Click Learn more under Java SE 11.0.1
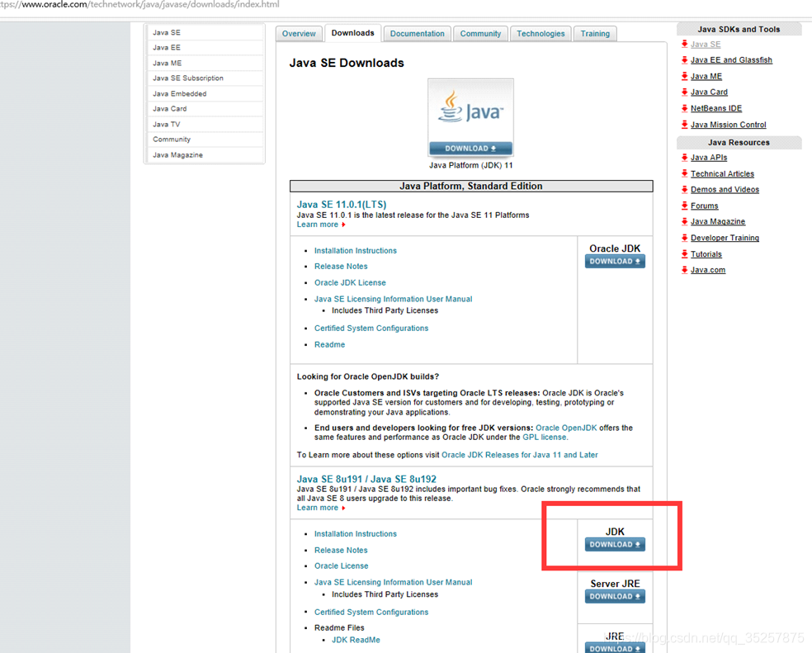The image size is (812, 653). (x=317, y=225)
